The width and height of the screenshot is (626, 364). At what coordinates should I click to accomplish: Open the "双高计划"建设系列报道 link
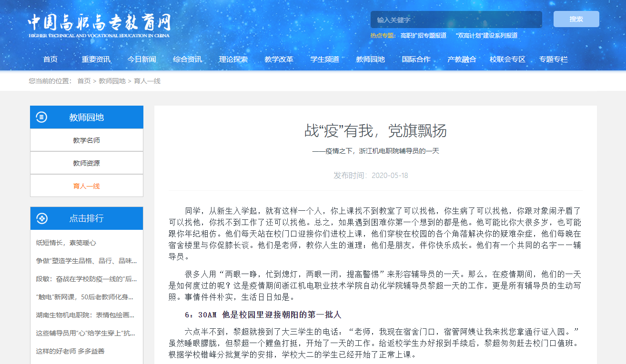point(486,35)
